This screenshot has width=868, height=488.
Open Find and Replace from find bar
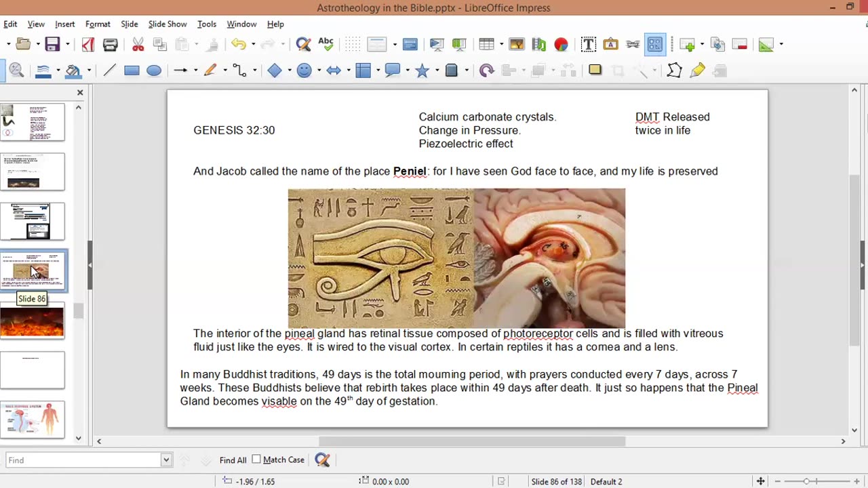tap(322, 460)
